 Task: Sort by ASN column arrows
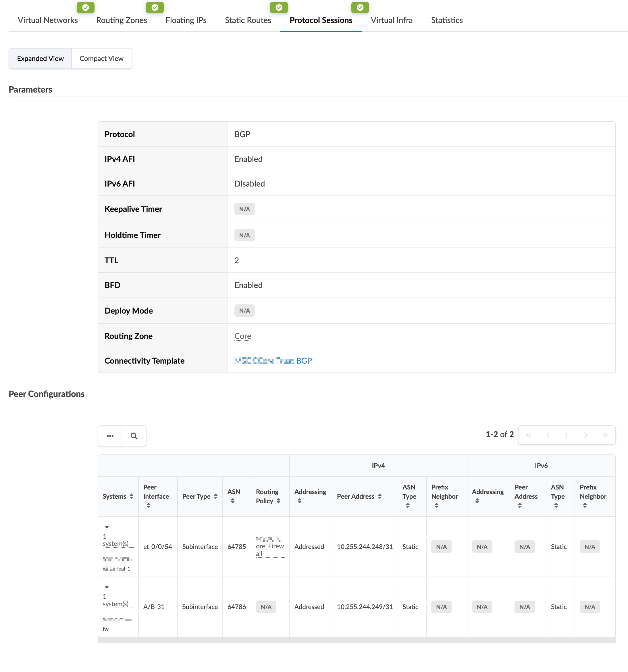click(232, 501)
